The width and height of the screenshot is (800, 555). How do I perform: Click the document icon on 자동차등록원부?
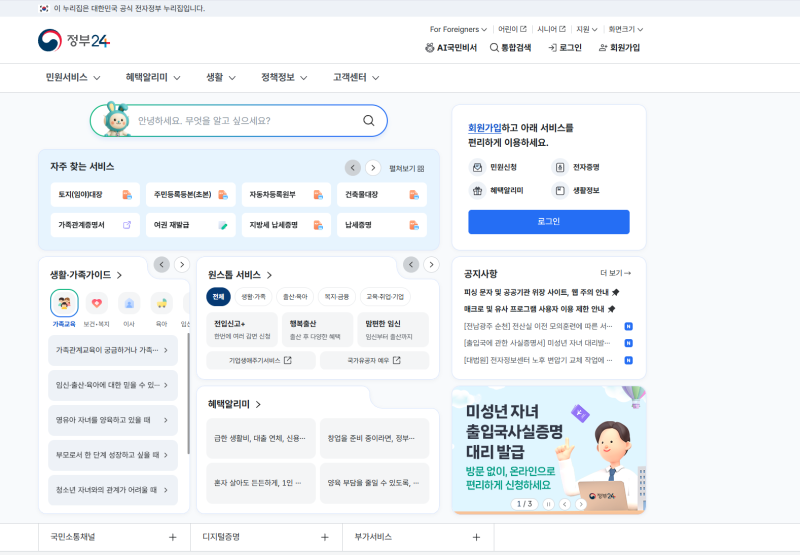[318, 194]
